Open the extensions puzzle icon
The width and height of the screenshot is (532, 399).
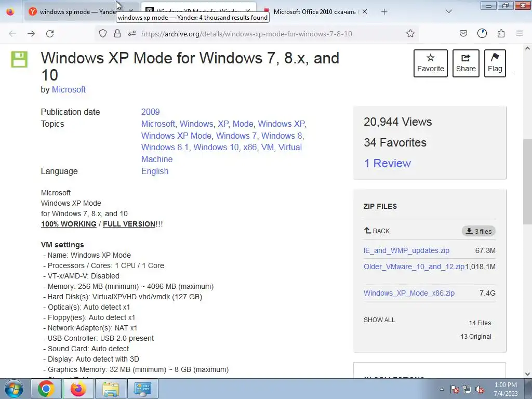[501, 33]
